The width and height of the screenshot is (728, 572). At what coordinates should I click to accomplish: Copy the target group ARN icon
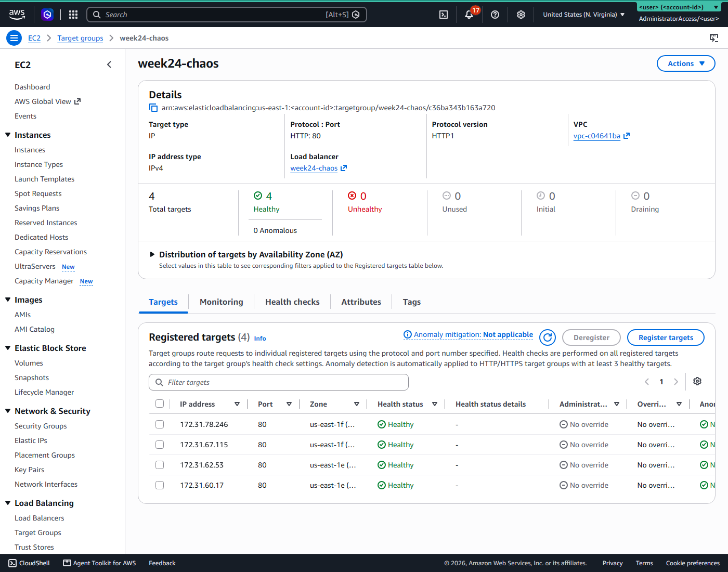[x=153, y=108]
